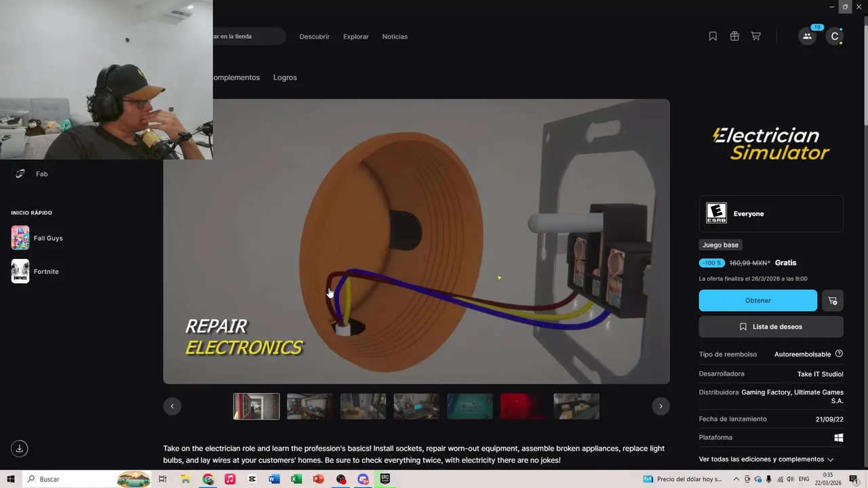Select the seventh screenshot thumbnail
Viewport: 868px width, 488px height.
[x=576, y=406]
